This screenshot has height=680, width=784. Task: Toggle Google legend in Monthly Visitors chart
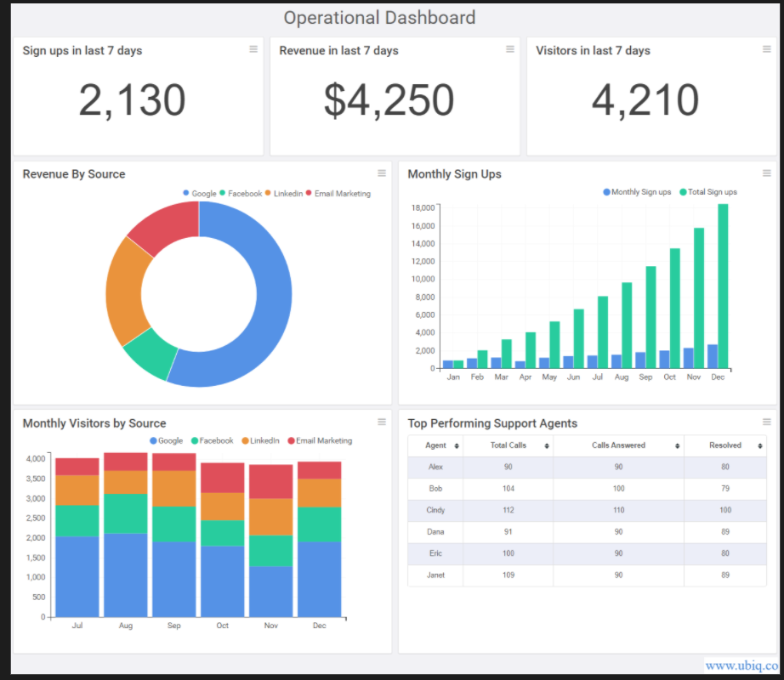tap(167, 440)
